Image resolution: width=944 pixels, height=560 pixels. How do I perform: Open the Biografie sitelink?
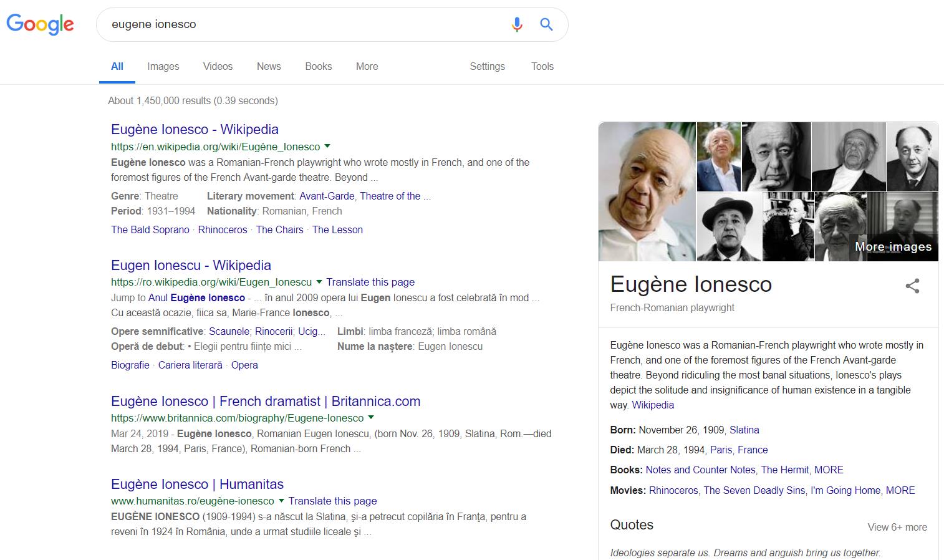coord(130,365)
